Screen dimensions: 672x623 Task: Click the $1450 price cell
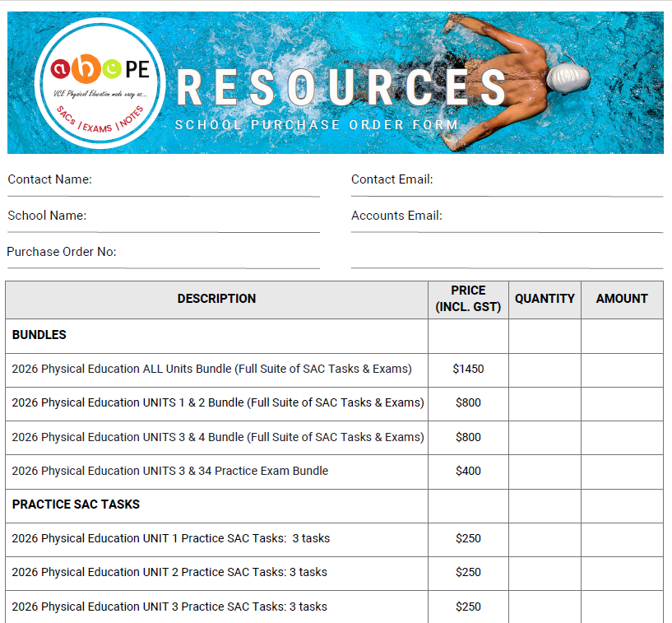pyautogui.click(x=468, y=370)
